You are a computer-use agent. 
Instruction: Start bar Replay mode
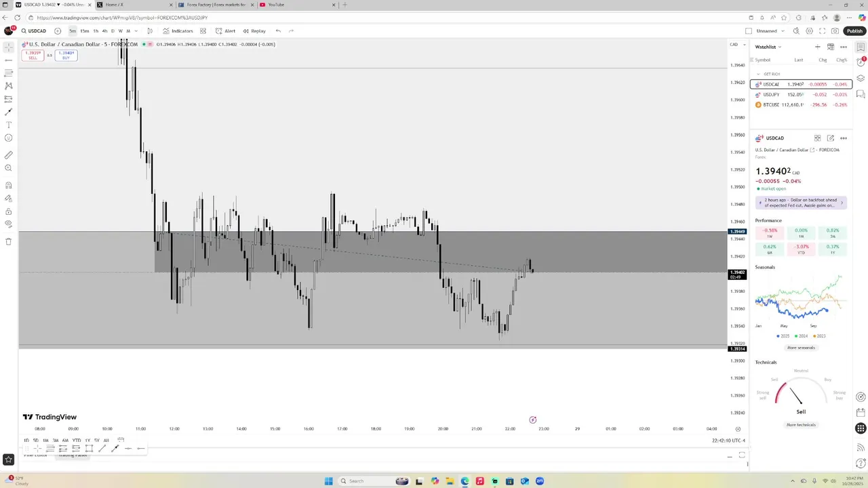click(254, 30)
